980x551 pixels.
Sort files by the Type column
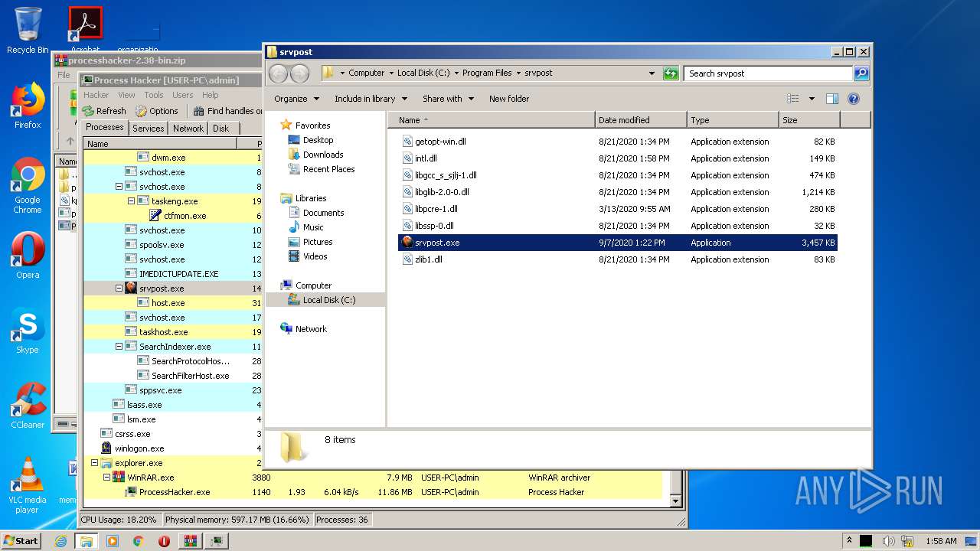point(732,120)
